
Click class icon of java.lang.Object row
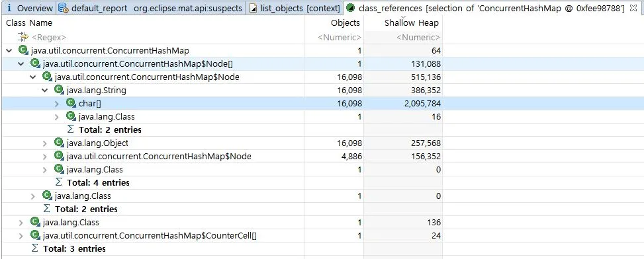59,143
